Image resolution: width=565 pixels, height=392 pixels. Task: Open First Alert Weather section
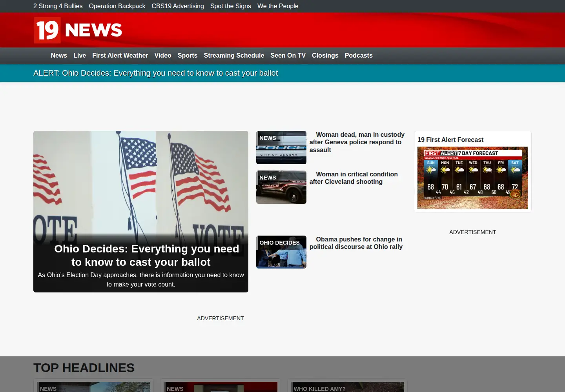tap(120, 56)
